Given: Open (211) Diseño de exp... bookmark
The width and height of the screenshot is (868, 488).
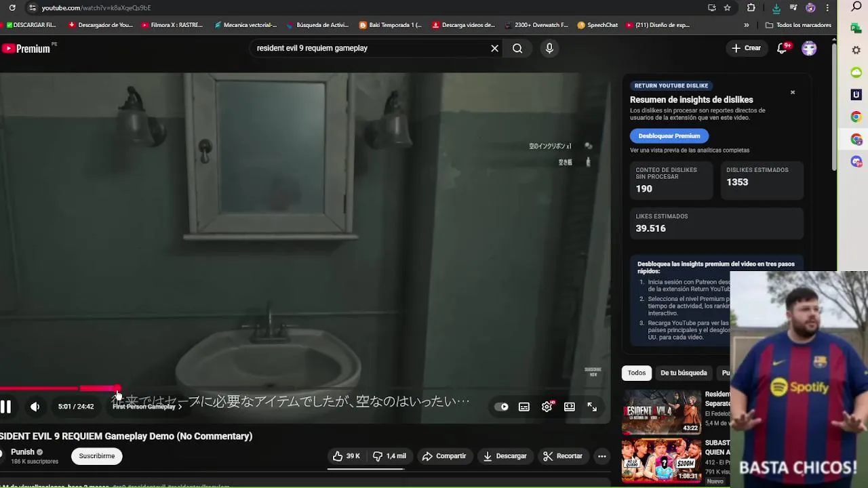Looking at the screenshot, I should [658, 25].
